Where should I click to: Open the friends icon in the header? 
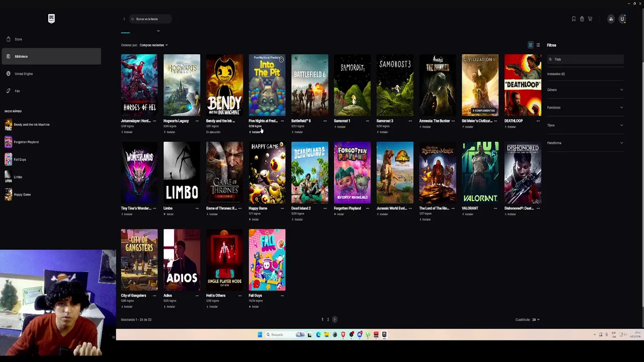[611, 19]
